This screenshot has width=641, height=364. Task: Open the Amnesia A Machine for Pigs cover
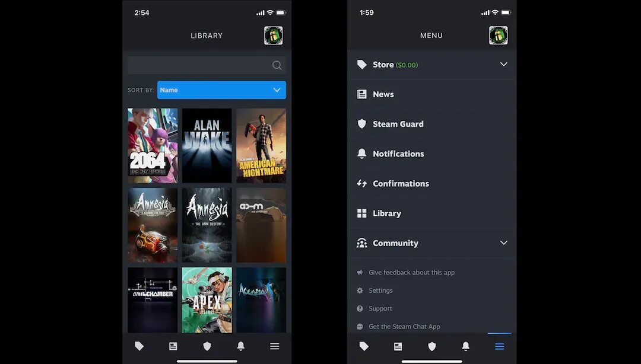pos(153,225)
